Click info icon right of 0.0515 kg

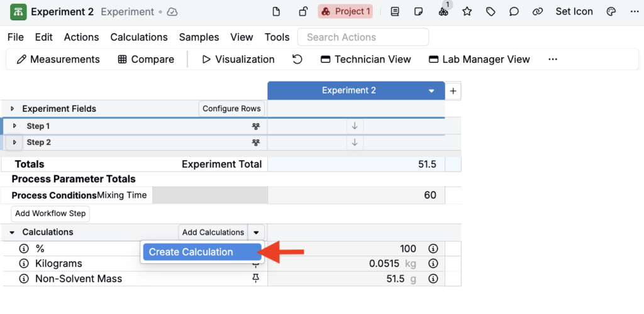pyautogui.click(x=433, y=264)
